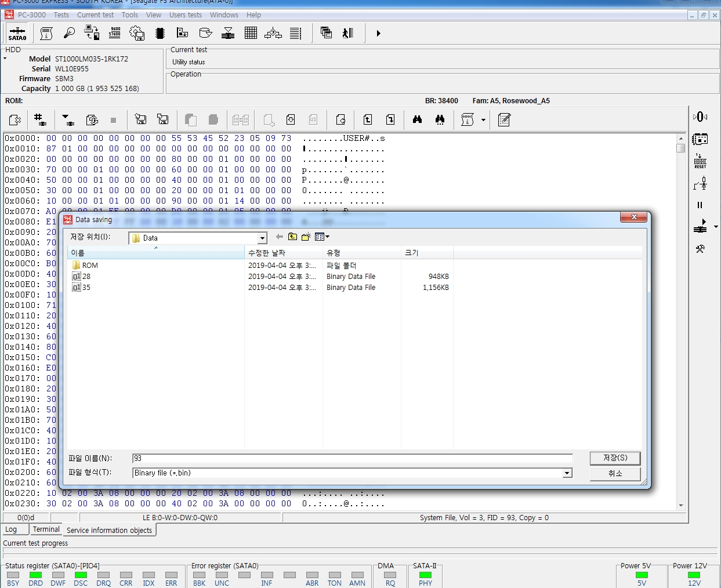Click the chip board icon in right sidebar

coord(700,139)
